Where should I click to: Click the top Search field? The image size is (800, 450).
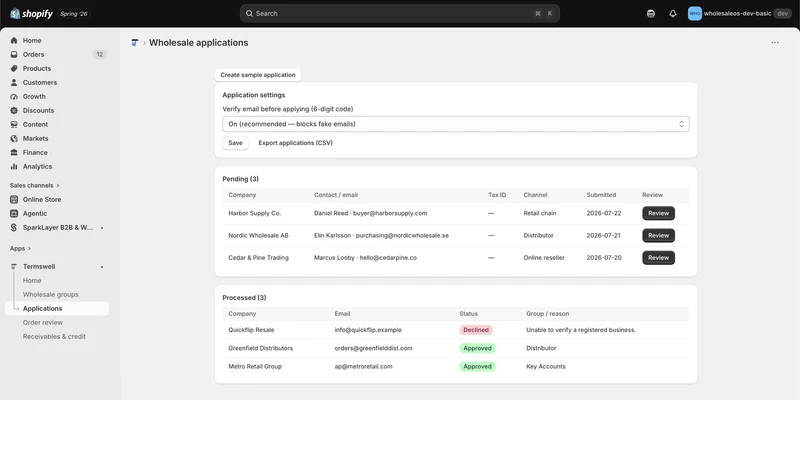tap(399, 14)
